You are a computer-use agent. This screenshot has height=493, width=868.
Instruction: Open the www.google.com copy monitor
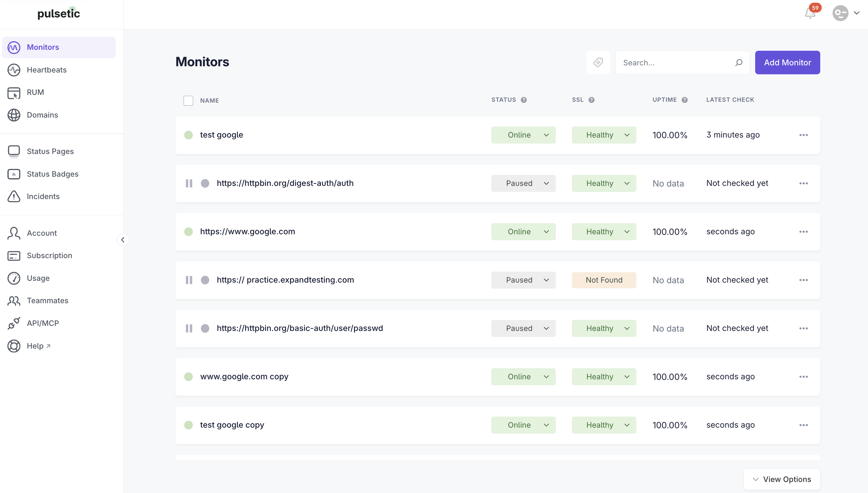point(244,377)
